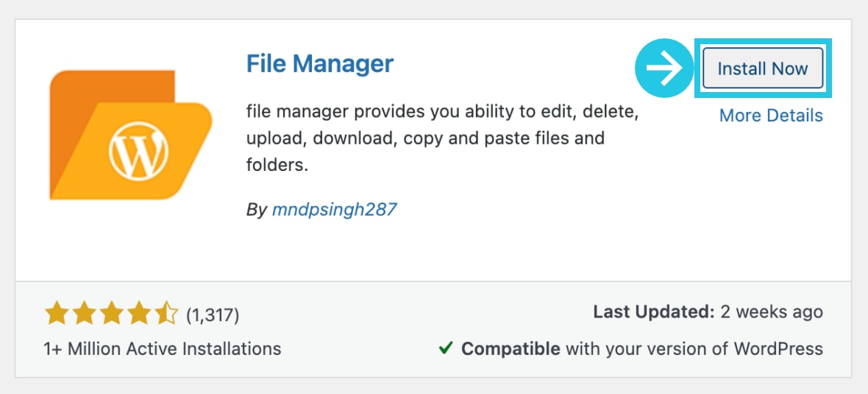Click the Install Now button
The image size is (868, 394).
(x=763, y=68)
